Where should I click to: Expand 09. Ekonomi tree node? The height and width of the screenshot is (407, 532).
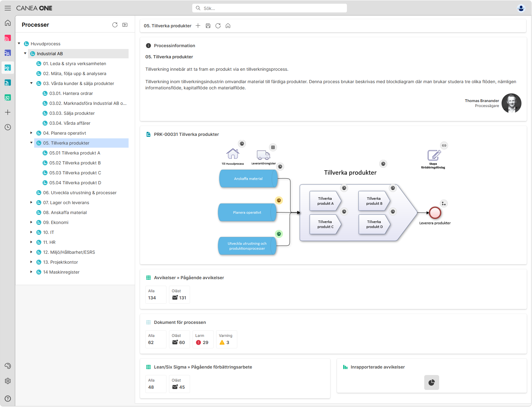[31, 222]
